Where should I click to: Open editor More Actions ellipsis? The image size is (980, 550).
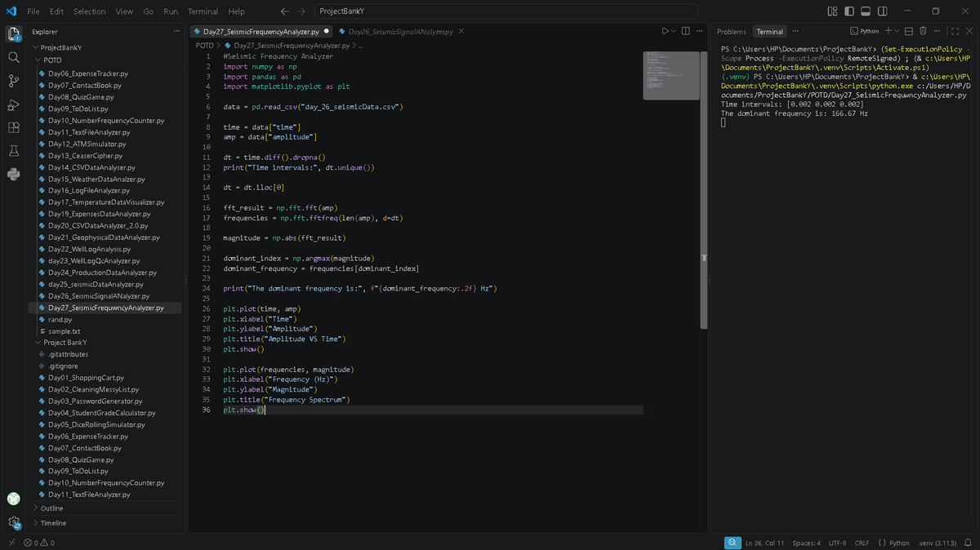click(702, 31)
